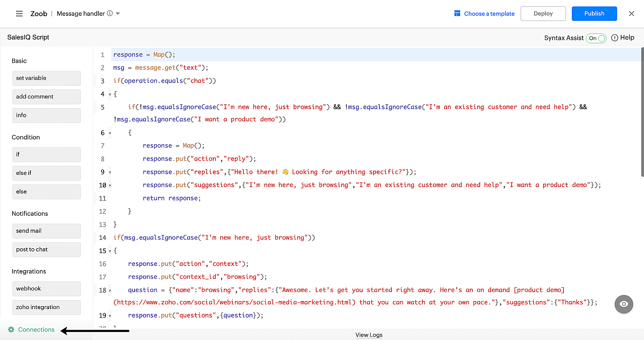Close the script editor with X
This screenshot has height=340, width=644.
pos(631,14)
